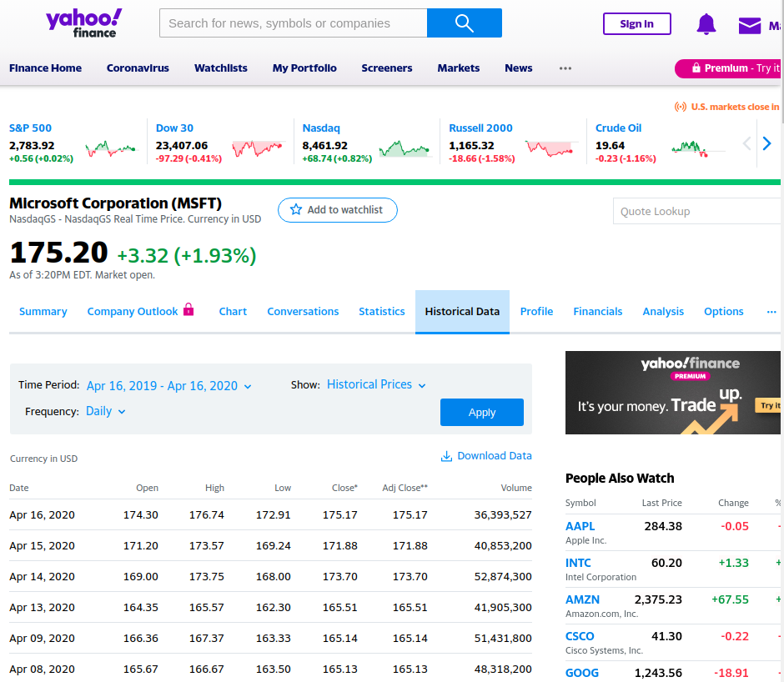
Task: Click the blue magnifier search button
Action: [x=464, y=23]
